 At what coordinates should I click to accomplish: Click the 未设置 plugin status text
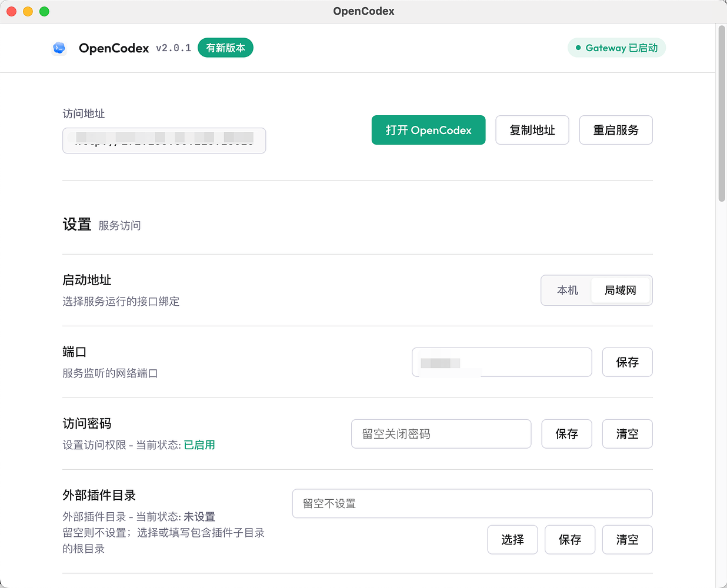[199, 517]
